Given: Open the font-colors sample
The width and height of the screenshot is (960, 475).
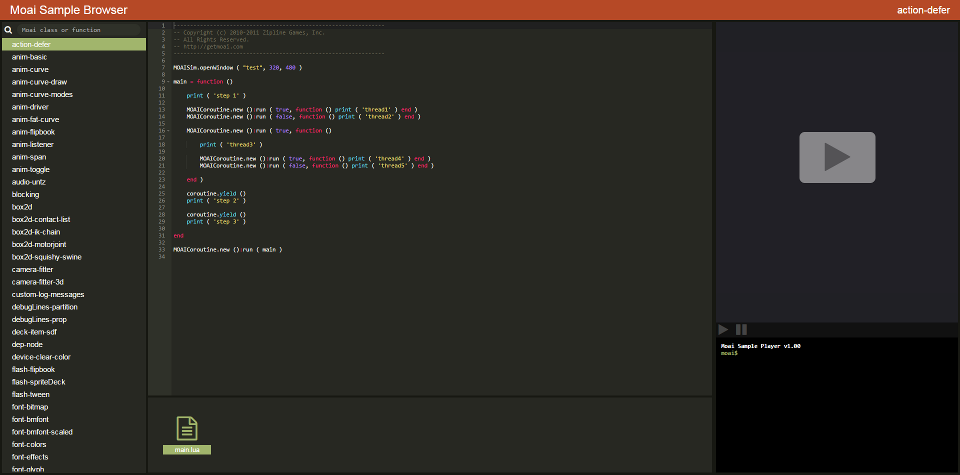Looking at the screenshot, I should coord(74,444).
